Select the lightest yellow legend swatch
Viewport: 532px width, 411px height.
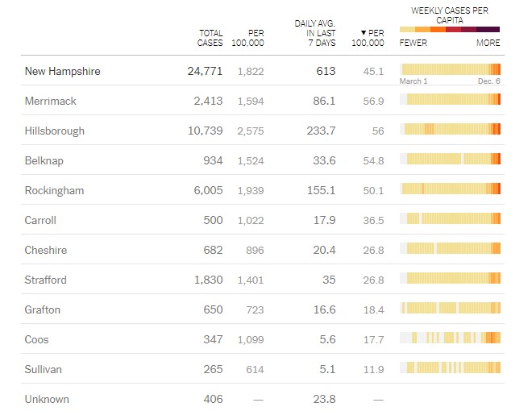(407, 29)
